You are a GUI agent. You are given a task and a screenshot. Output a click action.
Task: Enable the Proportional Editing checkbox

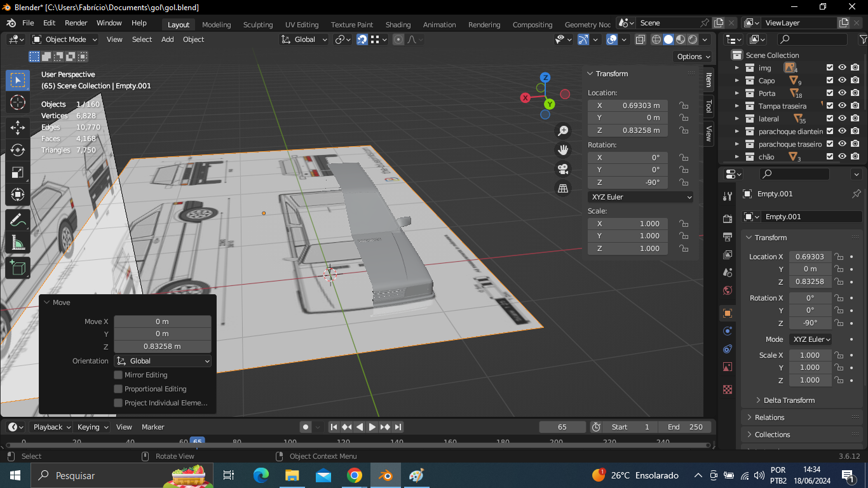[118, 389]
